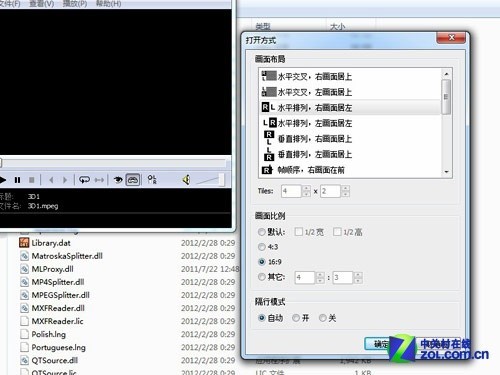Click the custom ratio height field
500x375 pixels.
pyautogui.click(x=343, y=277)
